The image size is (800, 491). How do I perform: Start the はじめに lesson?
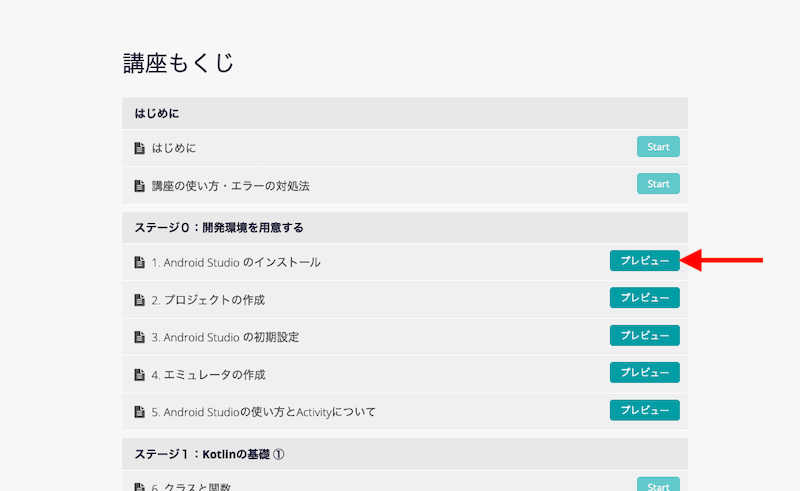tap(658, 146)
